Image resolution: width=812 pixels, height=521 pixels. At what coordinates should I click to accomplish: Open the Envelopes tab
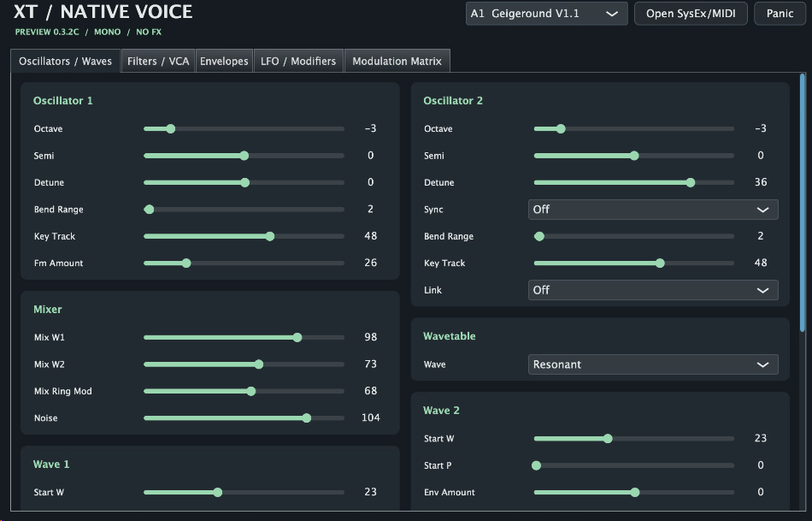[x=224, y=62]
